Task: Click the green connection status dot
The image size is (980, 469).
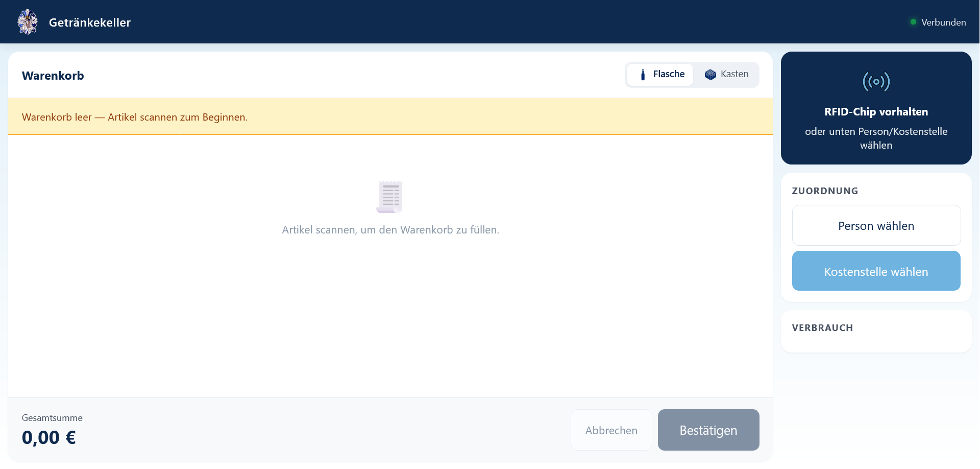Action: coord(913,22)
